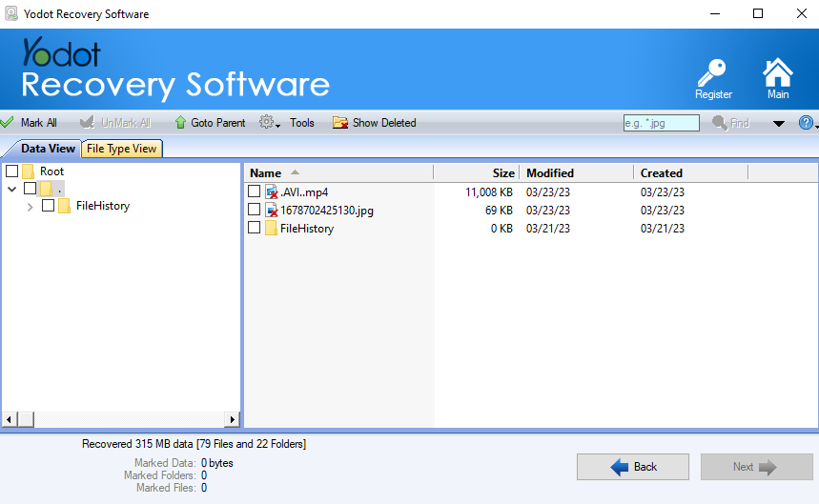Switch to File Type View tab

(122, 149)
